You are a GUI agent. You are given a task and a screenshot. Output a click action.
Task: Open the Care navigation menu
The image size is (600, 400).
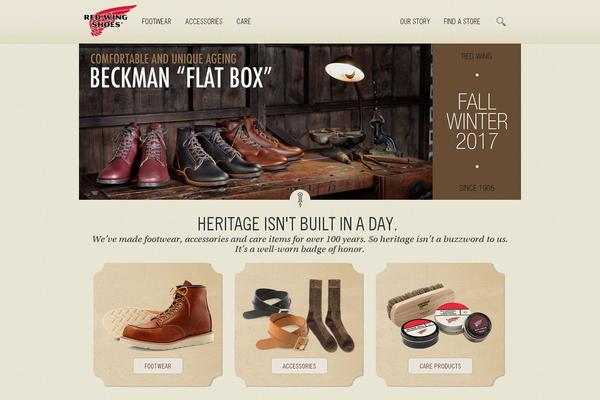244,21
